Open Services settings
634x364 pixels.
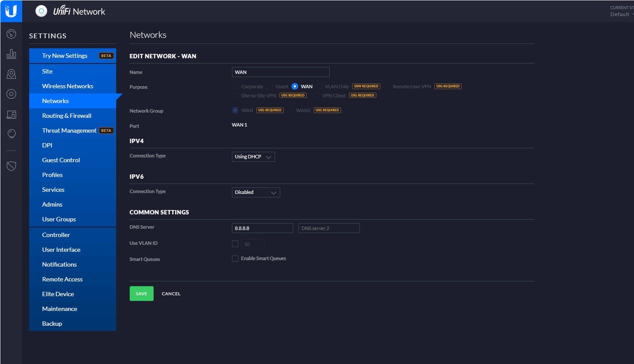tap(73, 190)
